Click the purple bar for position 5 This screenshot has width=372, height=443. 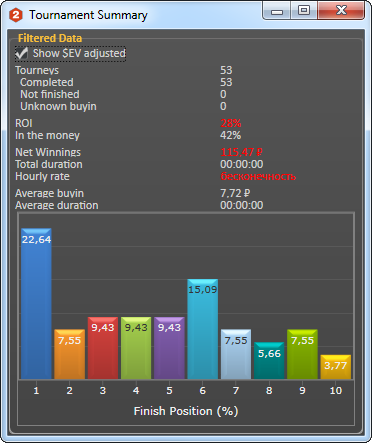(x=169, y=348)
